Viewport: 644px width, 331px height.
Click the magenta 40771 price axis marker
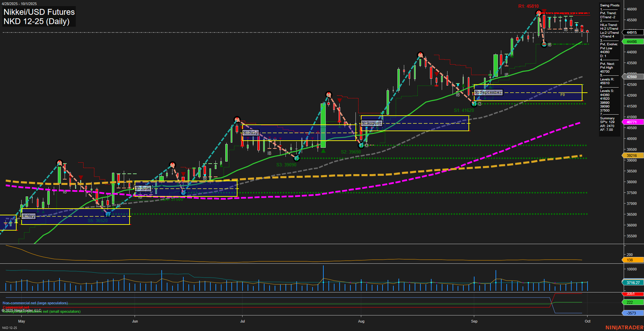631,122
